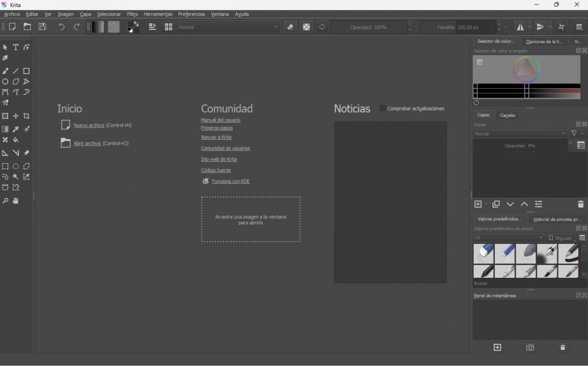Viewport: 588px width, 366px height.
Task: Toggle wrap around mode button
Action: (x=562, y=27)
